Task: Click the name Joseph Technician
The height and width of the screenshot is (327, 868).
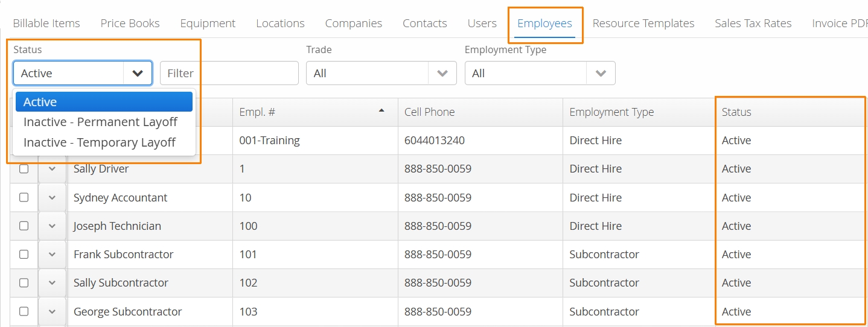Action: (x=117, y=226)
